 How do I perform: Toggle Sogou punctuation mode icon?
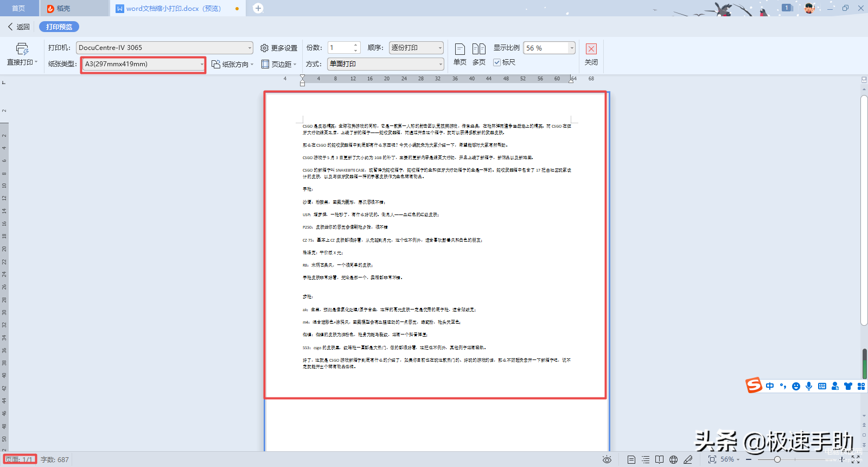pyautogui.click(x=783, y=386)
